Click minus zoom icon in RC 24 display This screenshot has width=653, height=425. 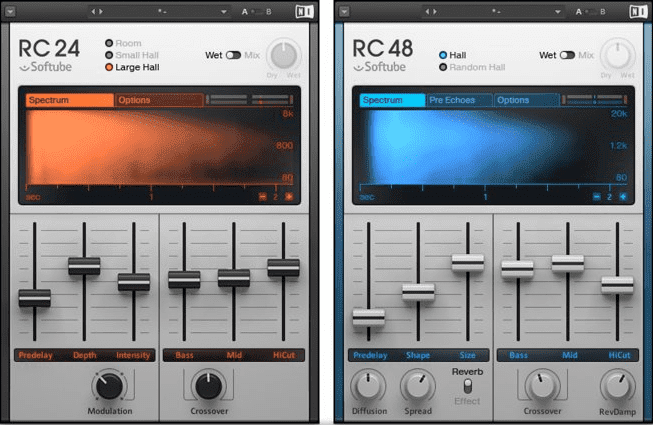tap(262, 197)
